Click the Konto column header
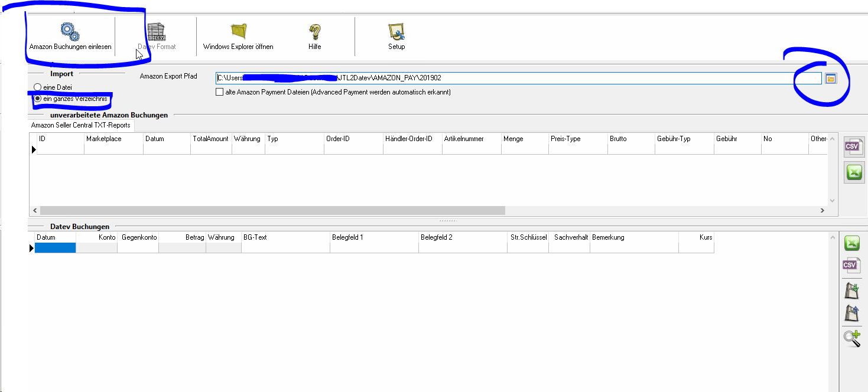This screenshot has width=868, height=392. (x=97, y=237)
